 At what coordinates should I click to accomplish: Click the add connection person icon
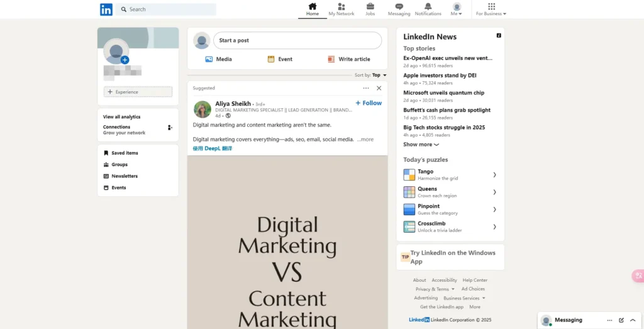pos(170,128)
